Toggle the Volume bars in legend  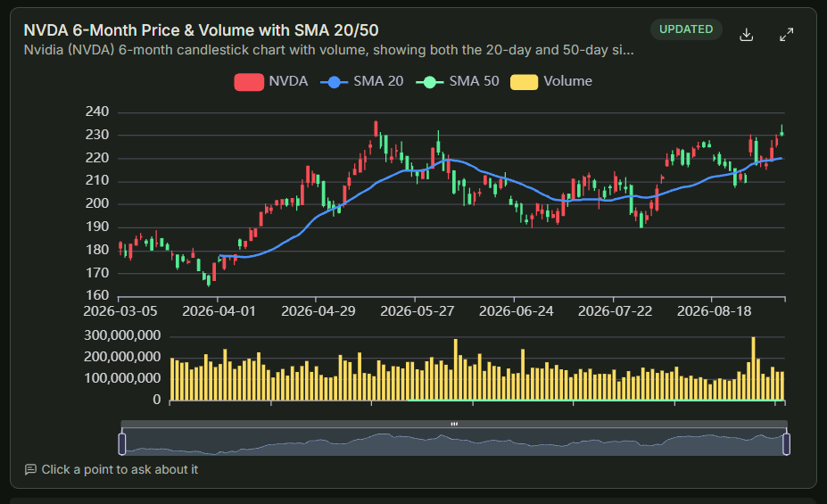pyautogui.click(x=551, y=82)
